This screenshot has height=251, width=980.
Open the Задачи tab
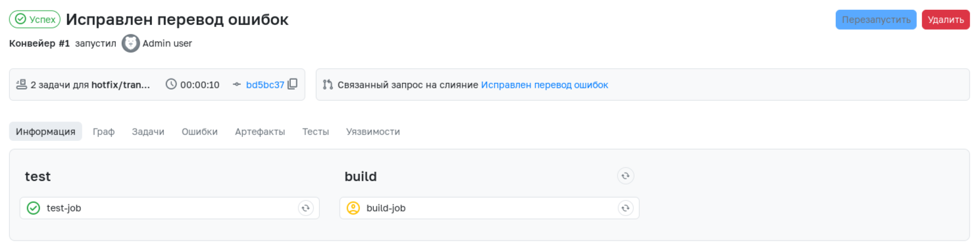point(148,131)
